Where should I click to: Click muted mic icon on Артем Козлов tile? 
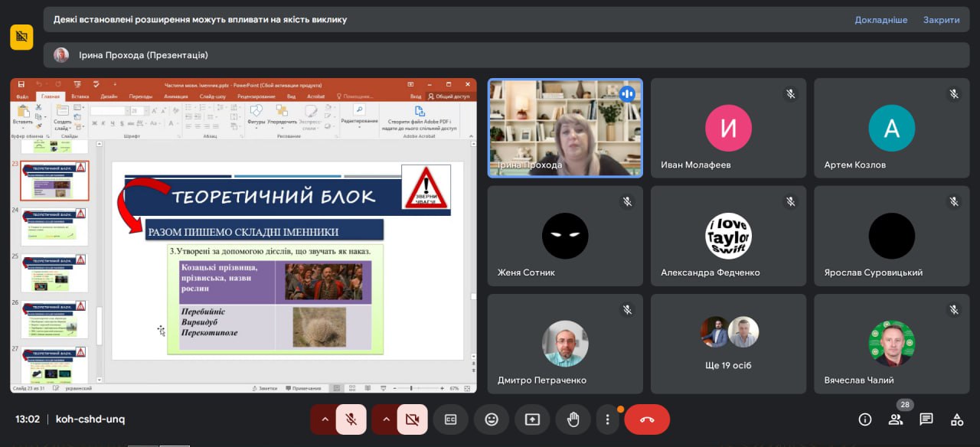click(954, 94)
